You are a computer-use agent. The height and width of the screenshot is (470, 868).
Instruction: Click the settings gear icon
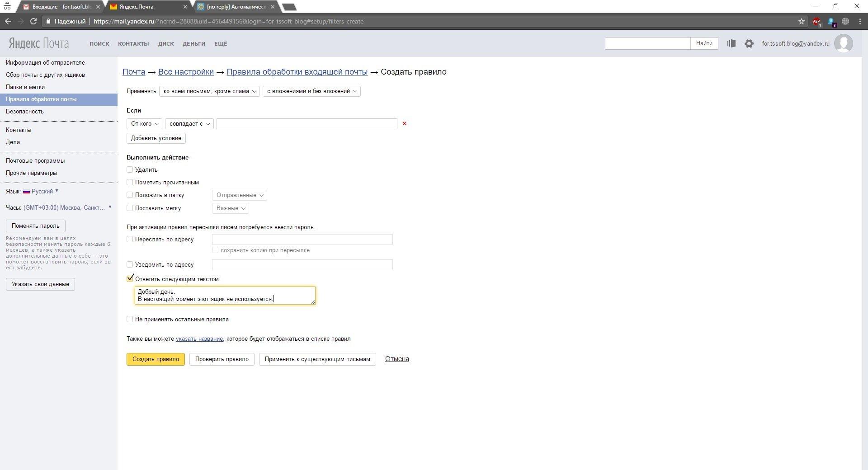coord(749,43)
